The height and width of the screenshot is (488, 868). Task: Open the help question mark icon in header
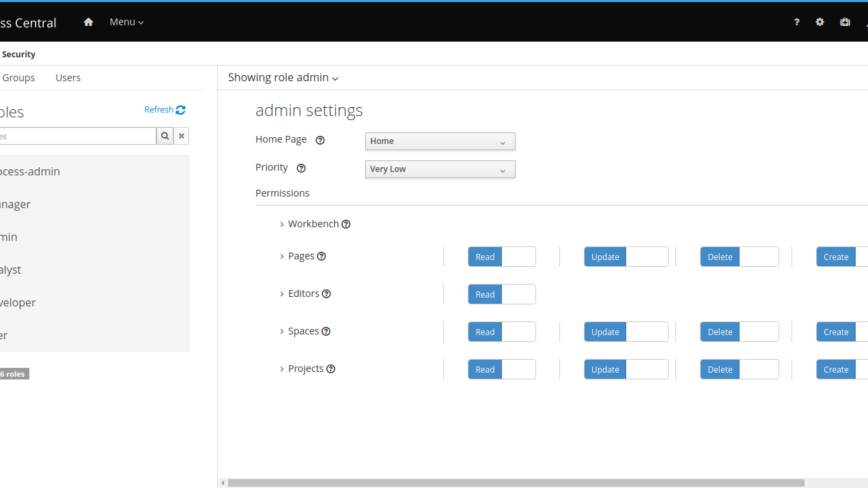tap(796, 22)
